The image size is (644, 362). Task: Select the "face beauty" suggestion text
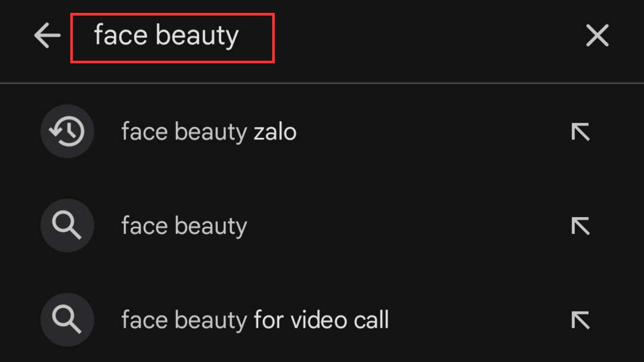(x=184, y=226)
